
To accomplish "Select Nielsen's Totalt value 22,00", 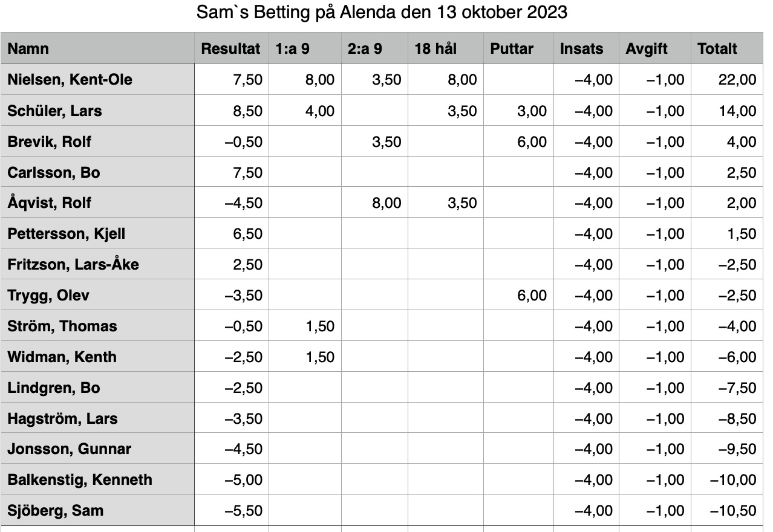I will pos(727,80).
